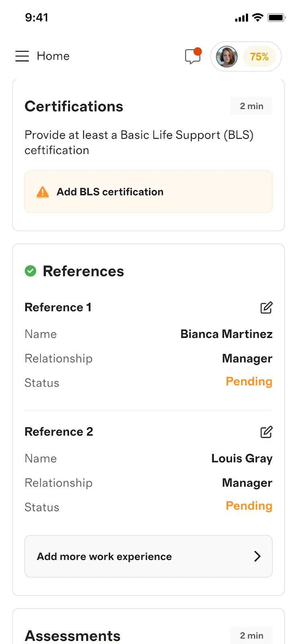Tap the Certifications 2 min tag
This screenshot has width=297, height=644.
[252, 106]
